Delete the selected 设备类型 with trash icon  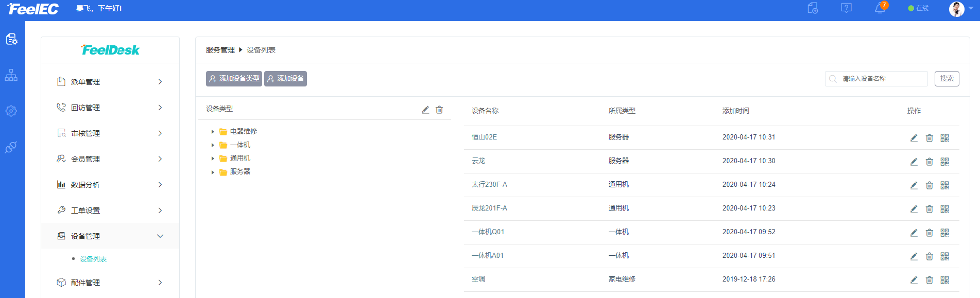click(439, 110)
